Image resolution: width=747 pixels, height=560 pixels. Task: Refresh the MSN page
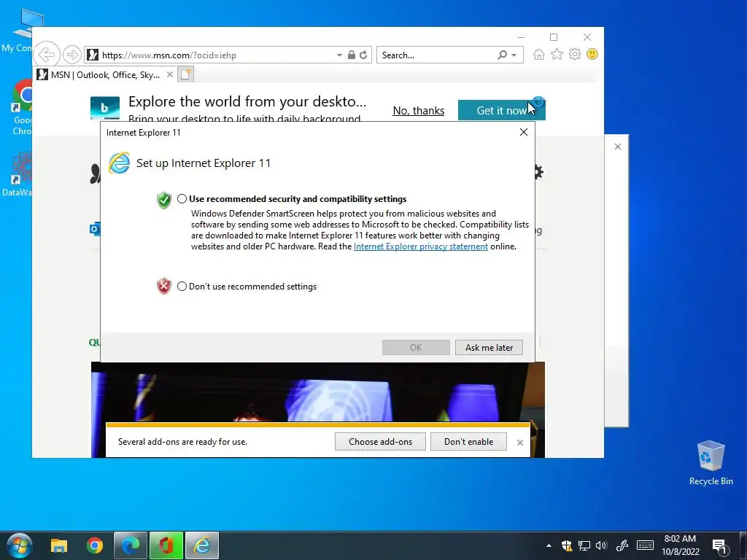pyautogui.click(x=363, y=55)
